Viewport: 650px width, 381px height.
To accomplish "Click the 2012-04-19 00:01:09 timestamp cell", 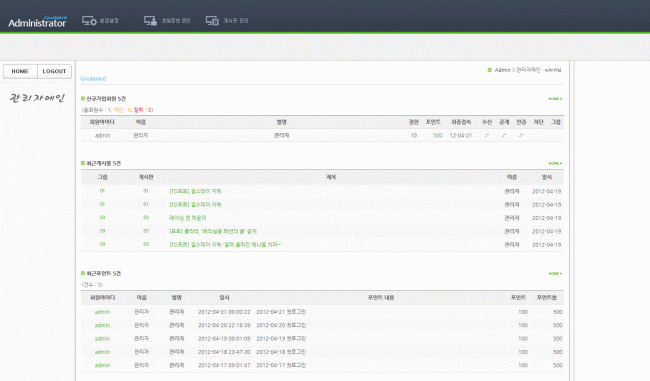I will (x=224, y=339).
